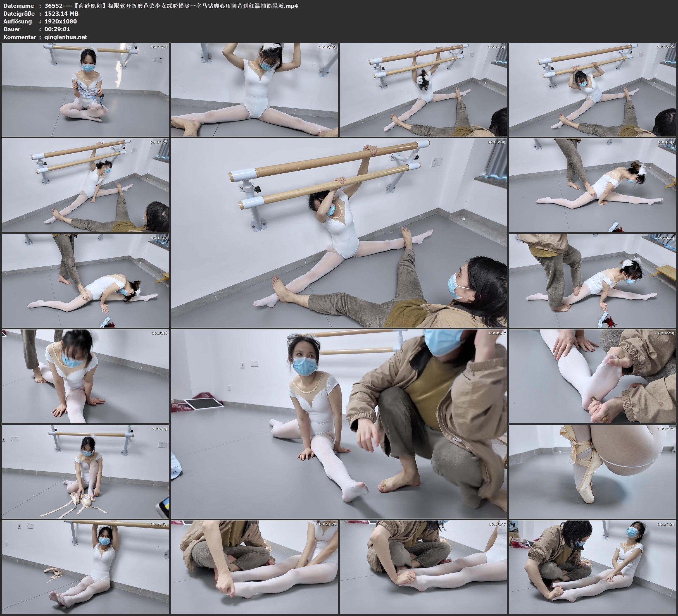Select the frame marked 00:03:03
This screenshot has width=678, height=616.
point(254,90)
